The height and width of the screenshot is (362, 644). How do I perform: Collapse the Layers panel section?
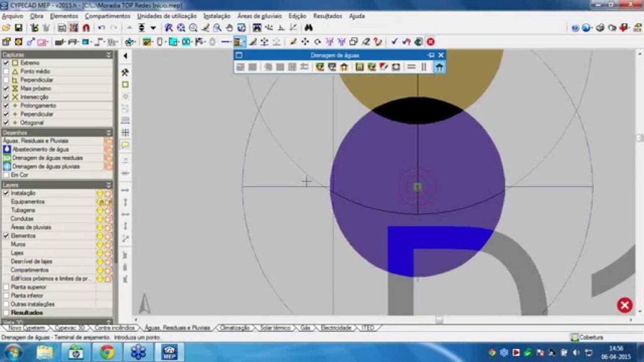click(109, 185)
